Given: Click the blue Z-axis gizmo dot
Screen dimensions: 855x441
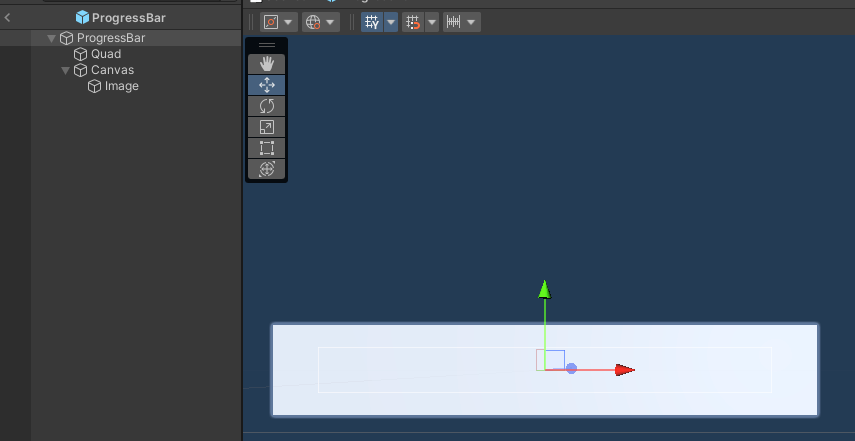Looking at the screenshot, I should tap(571, 369).
